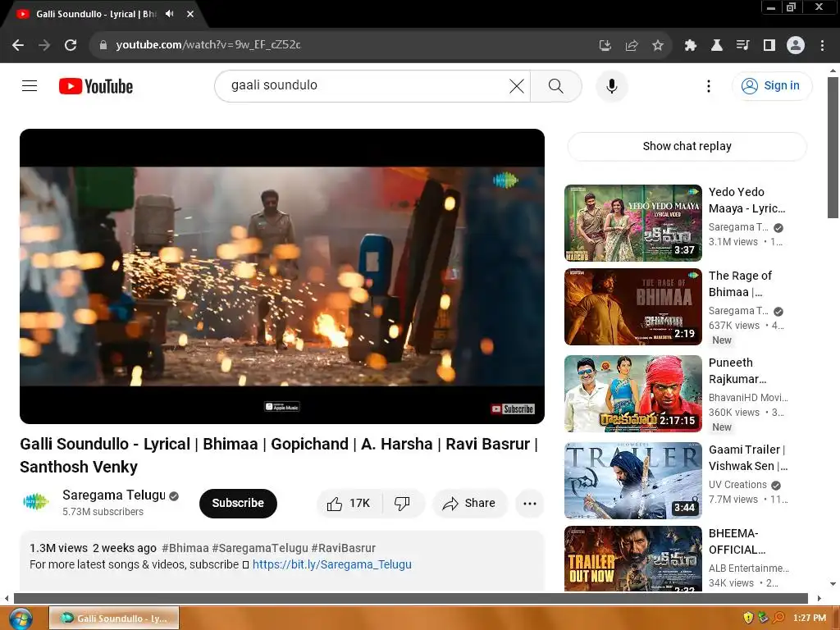Click the taskbar clock showing 1:27 PM
This screenshot has width=840, height=630.
[810, 619]
